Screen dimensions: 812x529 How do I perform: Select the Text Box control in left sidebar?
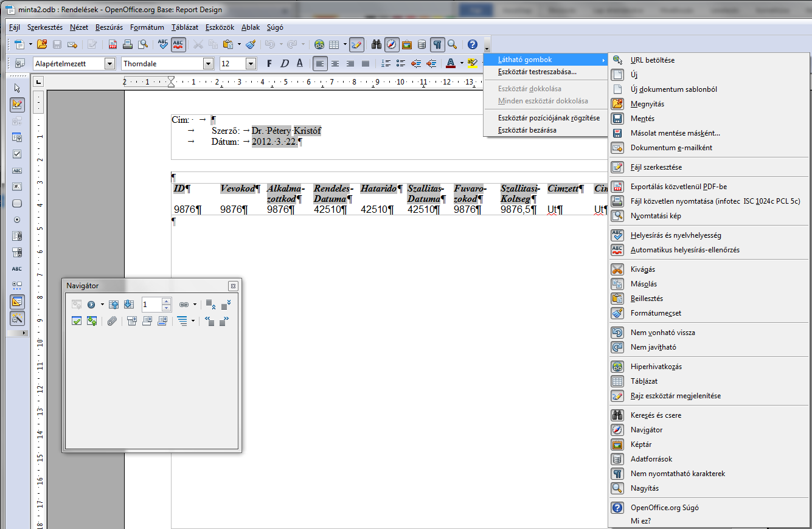(17, 170)
